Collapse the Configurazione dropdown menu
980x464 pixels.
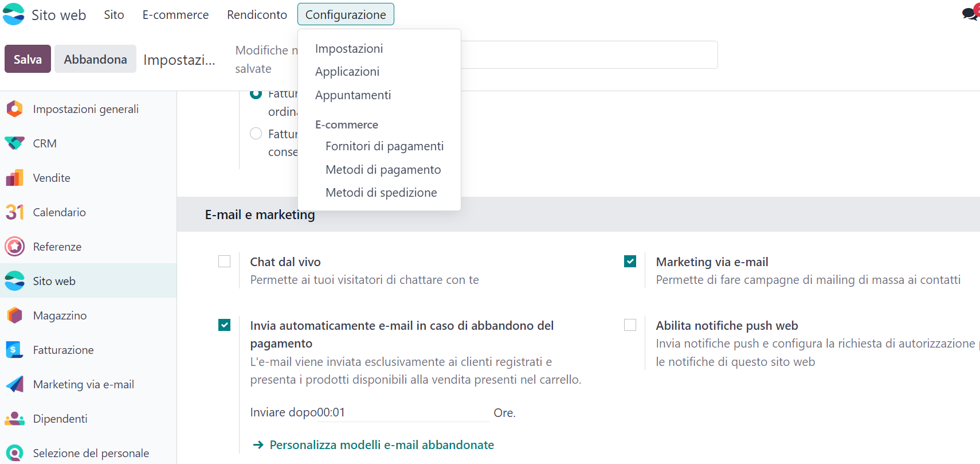(345, 14)
